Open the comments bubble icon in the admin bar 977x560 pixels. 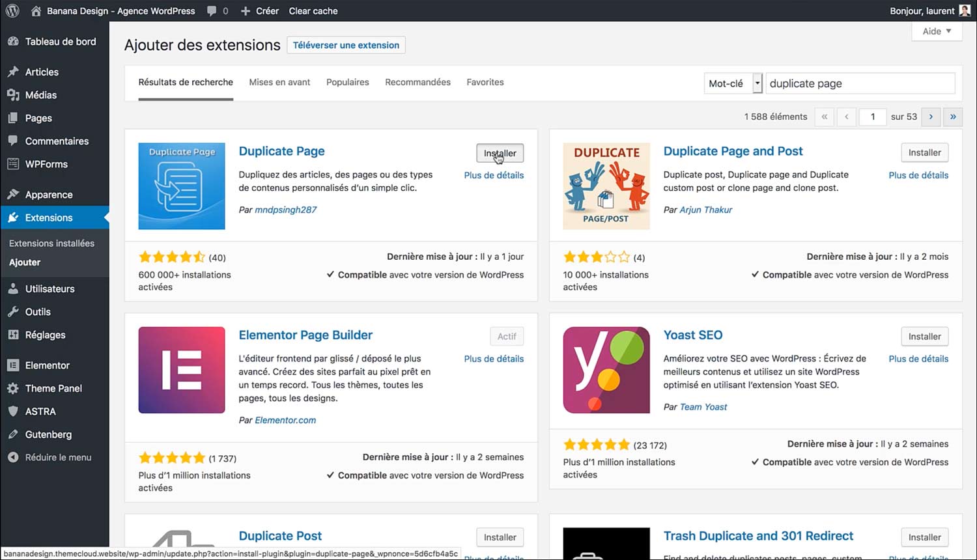tap(212, 11)
